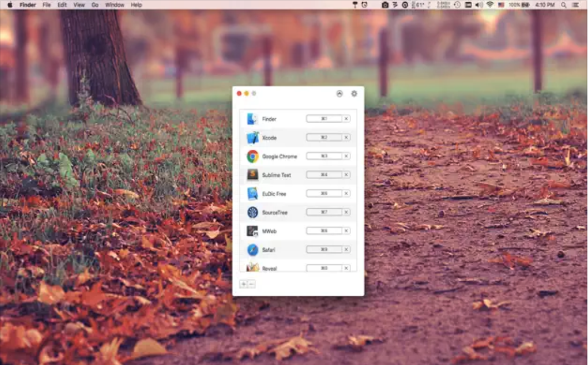Remove the shortcut assigned to Safari
This screenshot has height=365, width=588.
tap(346, 250)
